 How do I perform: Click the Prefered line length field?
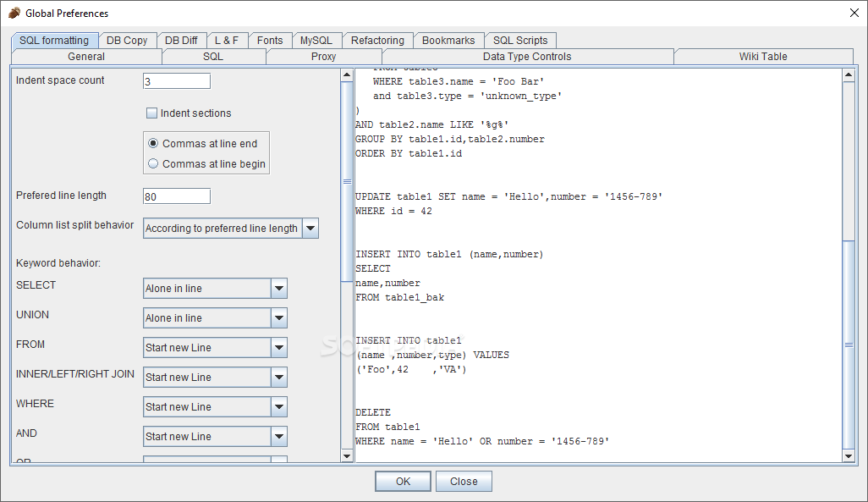(177, 196)
